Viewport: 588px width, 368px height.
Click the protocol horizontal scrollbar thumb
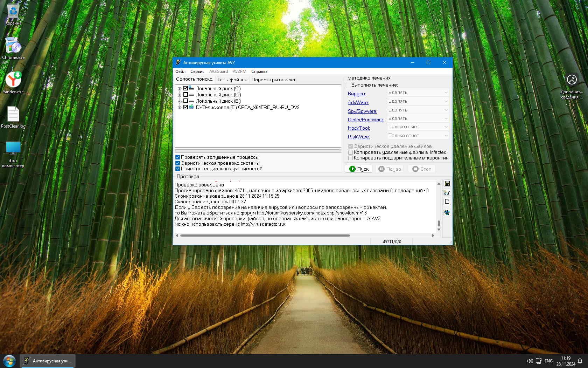click(x=265, y=236)
